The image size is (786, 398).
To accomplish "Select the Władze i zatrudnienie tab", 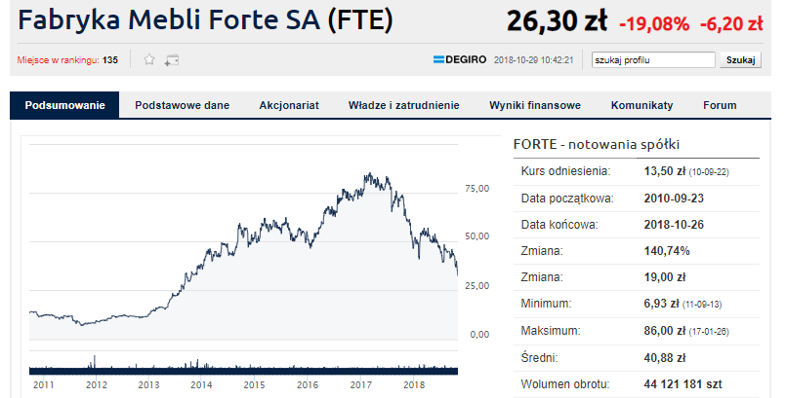I will 404,105.
